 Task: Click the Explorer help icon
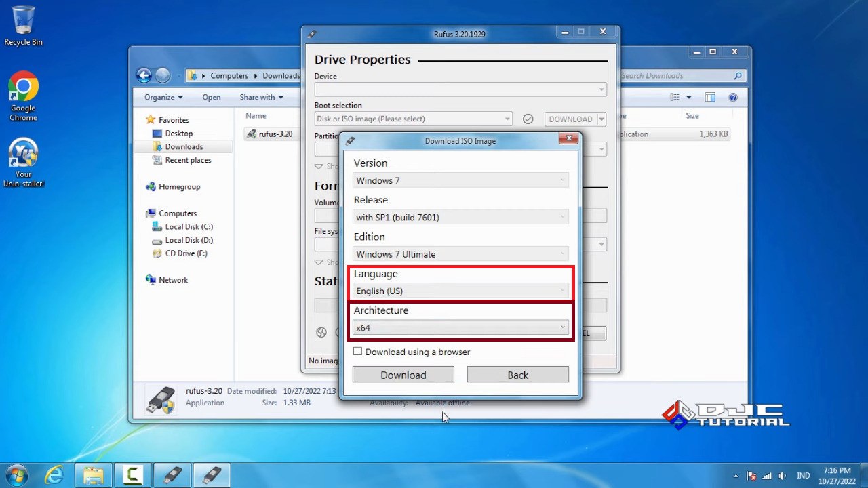(733, 98)
